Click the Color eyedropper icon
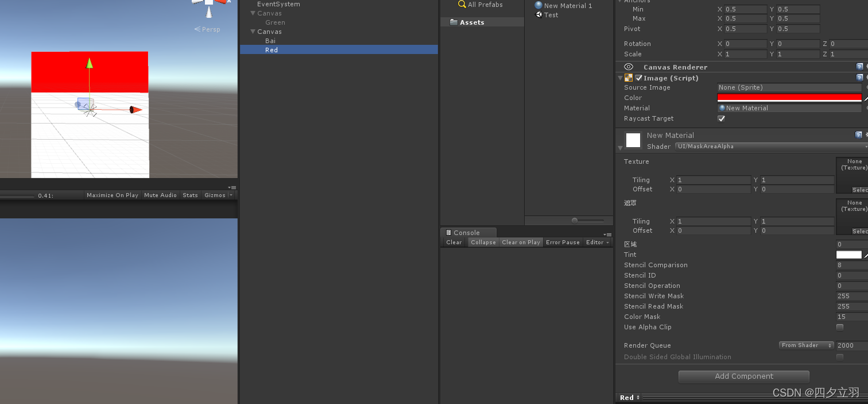This screenshot has width=868, height=404. (866, 98)
